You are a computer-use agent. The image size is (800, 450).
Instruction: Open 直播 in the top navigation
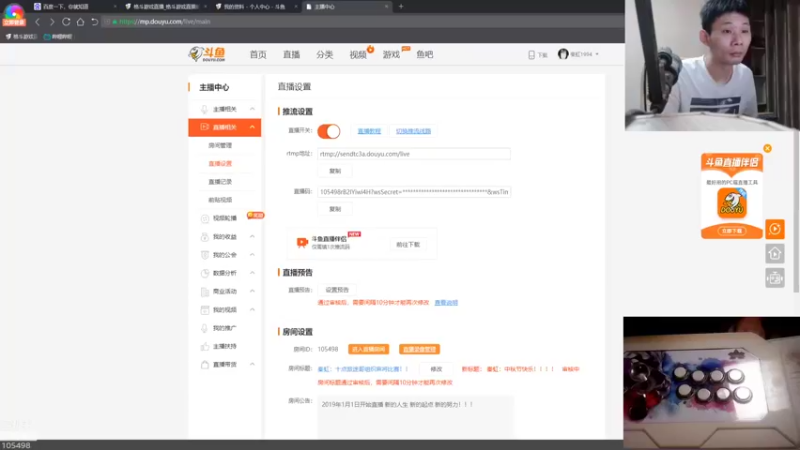pos(291,55)
